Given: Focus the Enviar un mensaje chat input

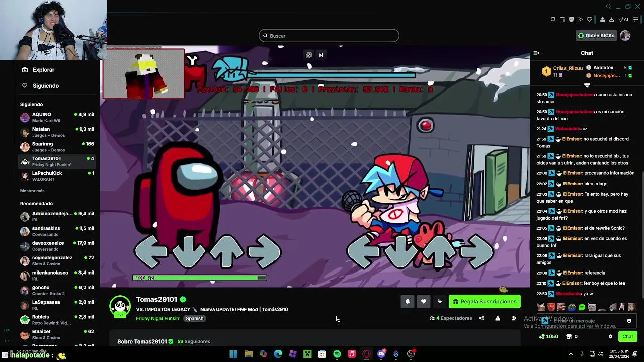Looking at the screenshot, I should (x=587, y=321).
